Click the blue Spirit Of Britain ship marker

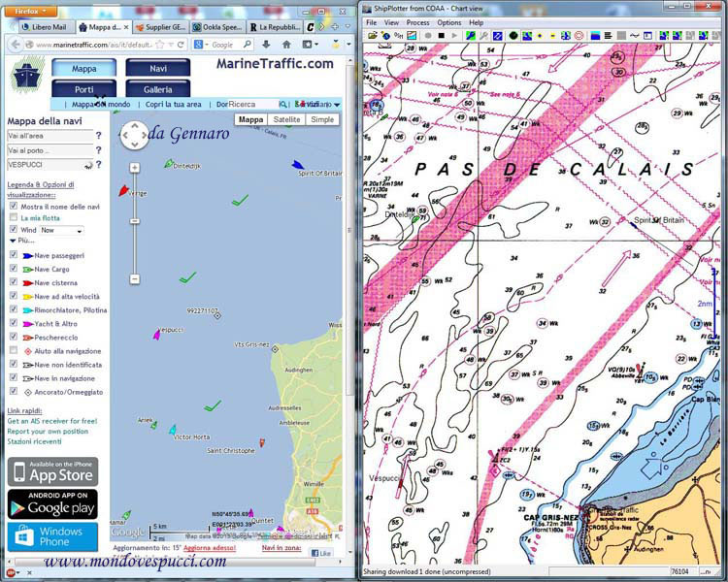click(298, 165)
